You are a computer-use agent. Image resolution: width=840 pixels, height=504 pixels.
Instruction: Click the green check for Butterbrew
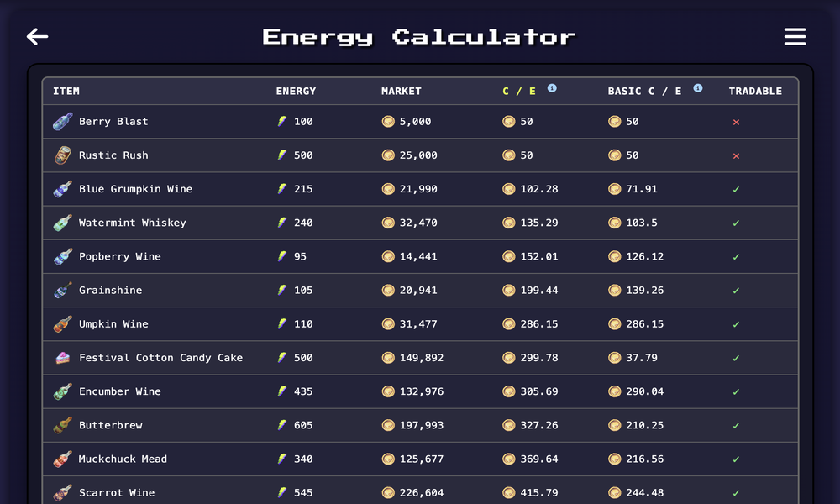[736, 426]
